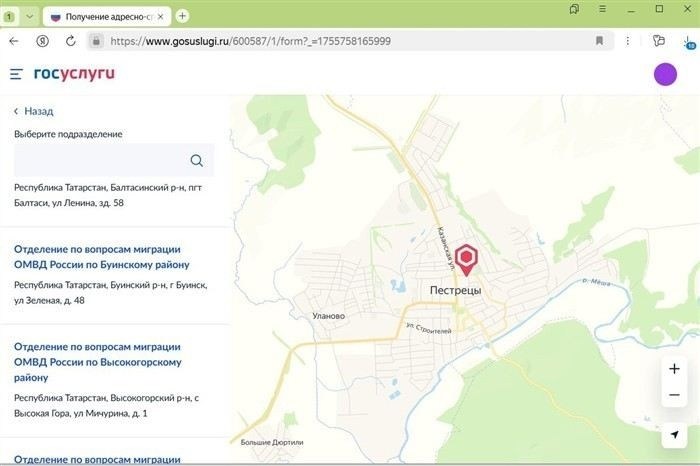Focus the department search input field

tap(100, 161)
